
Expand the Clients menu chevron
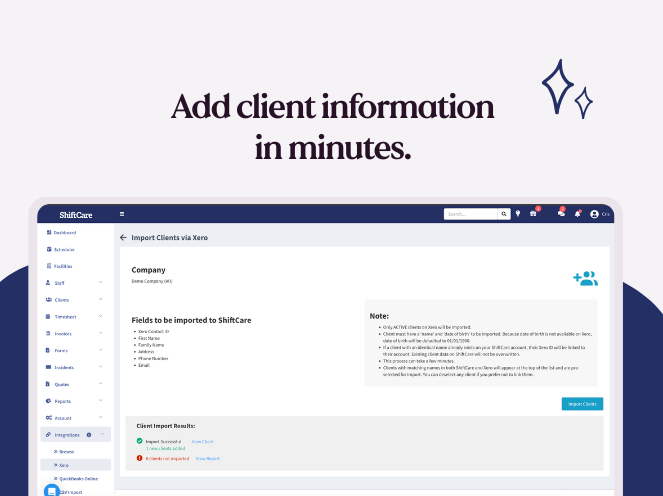coord(101,299)
